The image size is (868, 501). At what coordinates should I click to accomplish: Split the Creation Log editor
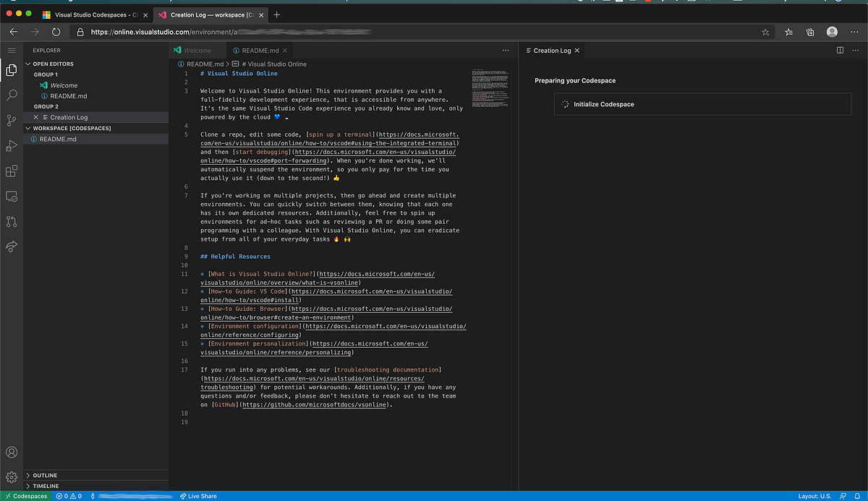pyautogui.click(x=839, y=50)
